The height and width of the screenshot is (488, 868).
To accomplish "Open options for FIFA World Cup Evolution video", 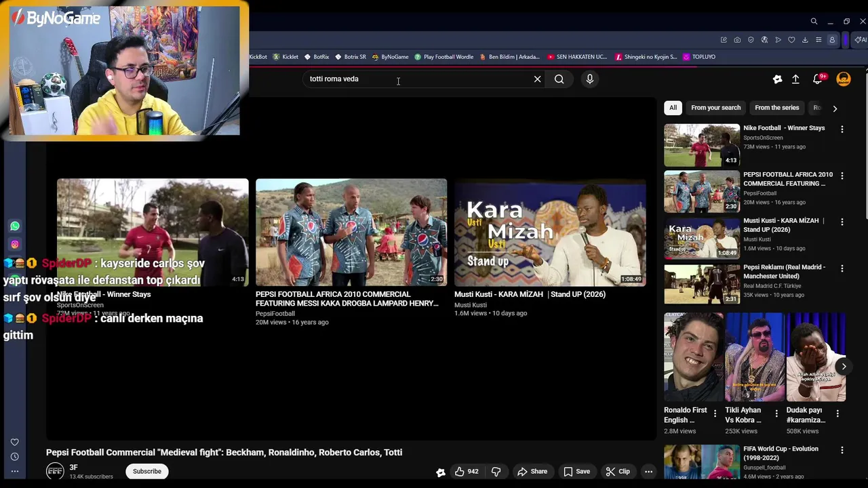I will pos(842,450).
